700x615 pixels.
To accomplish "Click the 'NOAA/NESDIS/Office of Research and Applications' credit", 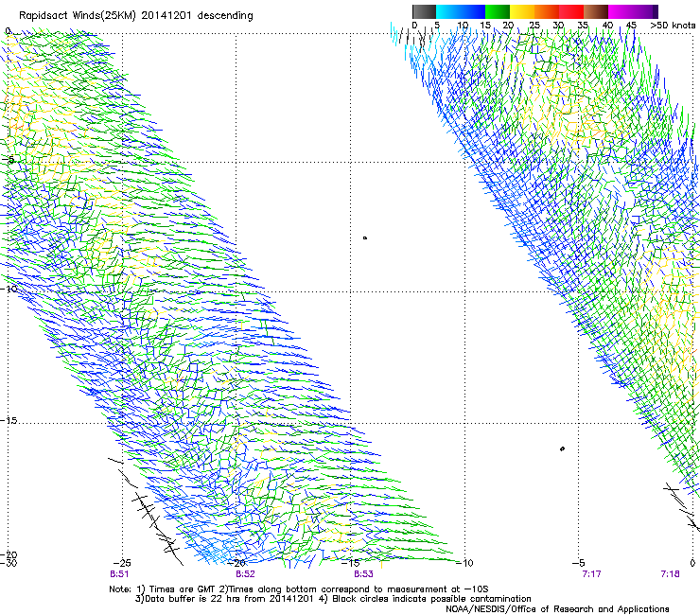I will 557,609.
